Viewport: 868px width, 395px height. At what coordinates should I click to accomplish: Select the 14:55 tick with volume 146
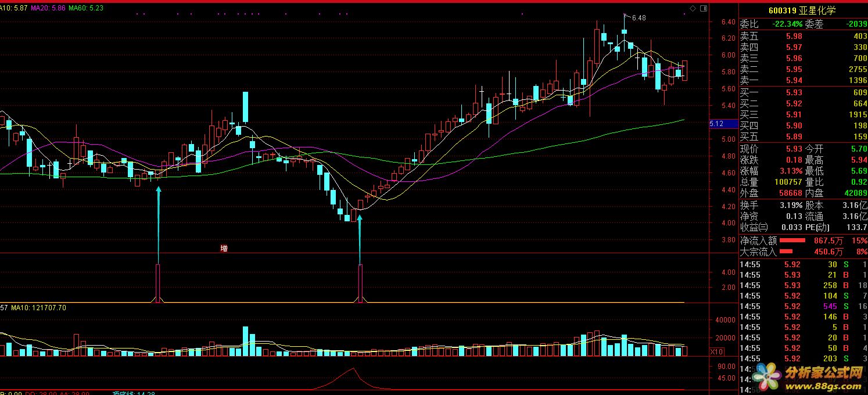pyautogui.click(x=804, y=317)
